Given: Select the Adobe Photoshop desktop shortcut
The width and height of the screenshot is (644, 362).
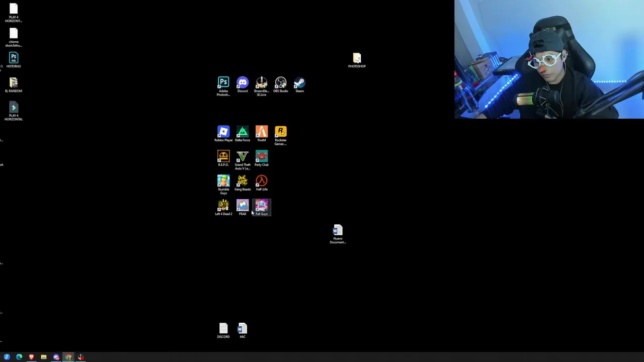Looking at the screenshot, I should tap(223, 86).
